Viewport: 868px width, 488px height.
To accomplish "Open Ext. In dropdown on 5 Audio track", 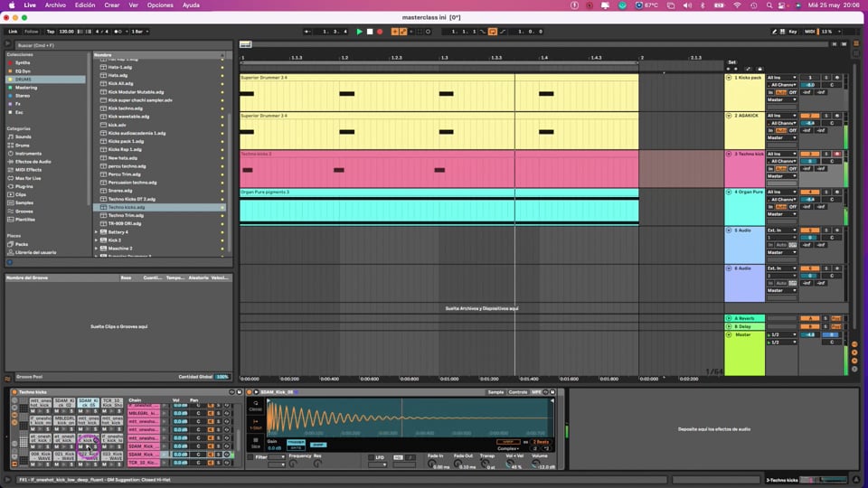I will [x=781, y=230].
